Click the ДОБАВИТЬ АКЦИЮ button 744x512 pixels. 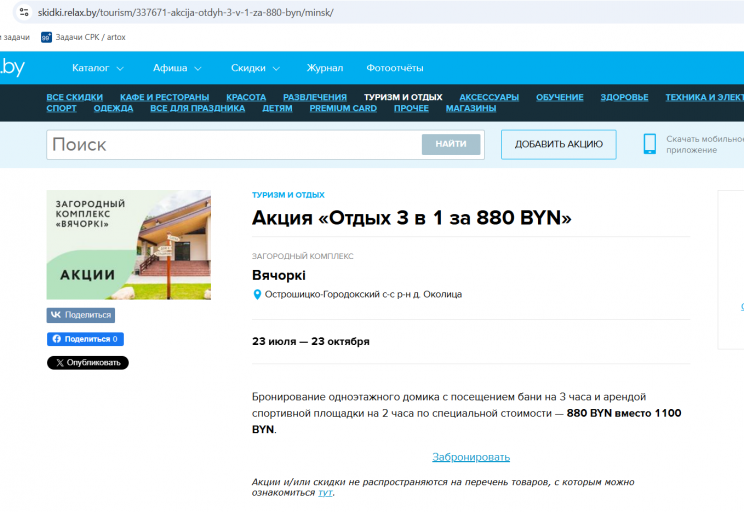pyautogui.click(x=558, y=144)
